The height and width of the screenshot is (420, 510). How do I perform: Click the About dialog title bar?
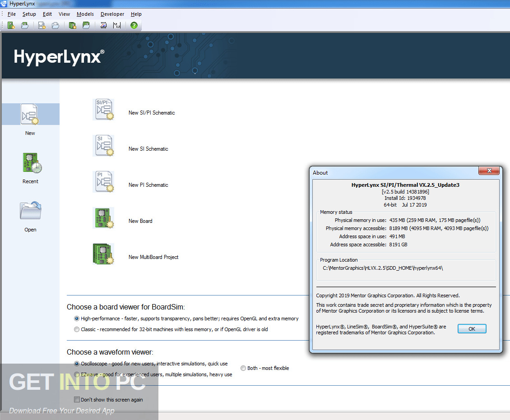[394, 173]
